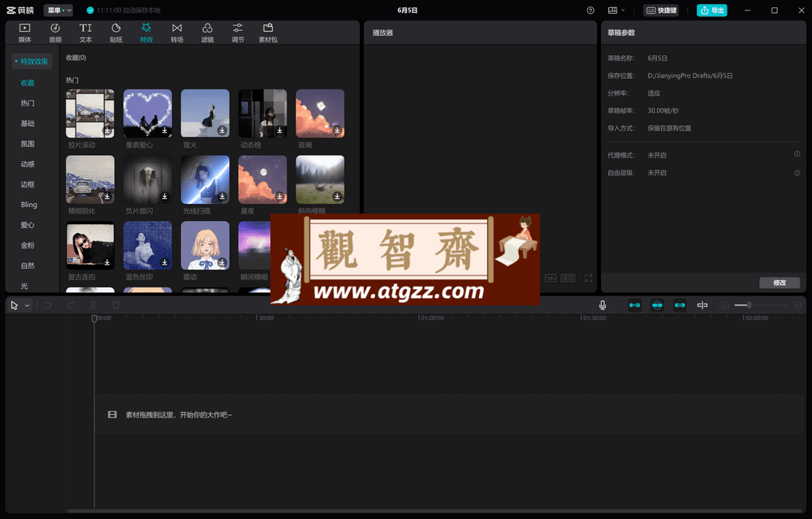
Task: Click the timeline zoom out icon
Action: (725, 305)
